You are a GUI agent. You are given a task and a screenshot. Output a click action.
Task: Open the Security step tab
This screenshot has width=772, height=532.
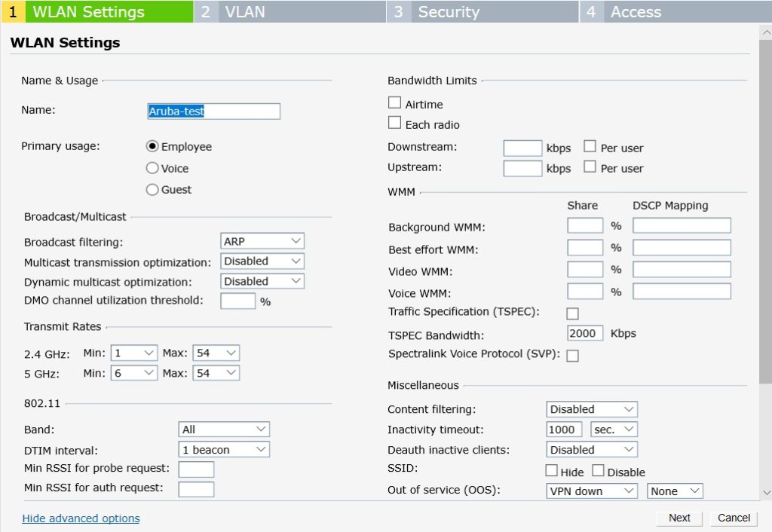tap(482, 11)
